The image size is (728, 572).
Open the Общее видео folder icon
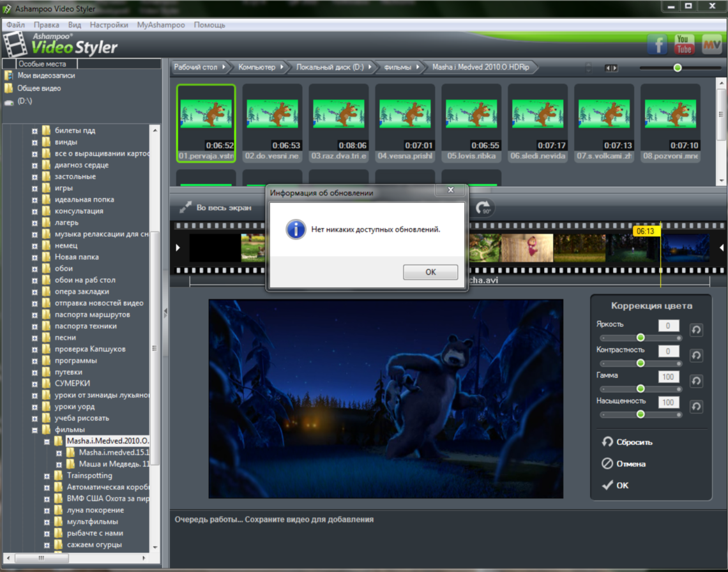tap(9, 88)
